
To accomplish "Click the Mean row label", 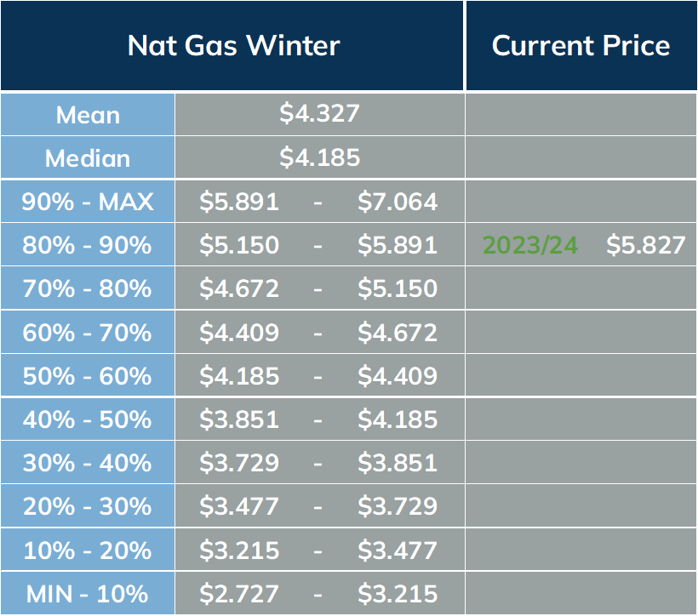I will coord(88,115).
